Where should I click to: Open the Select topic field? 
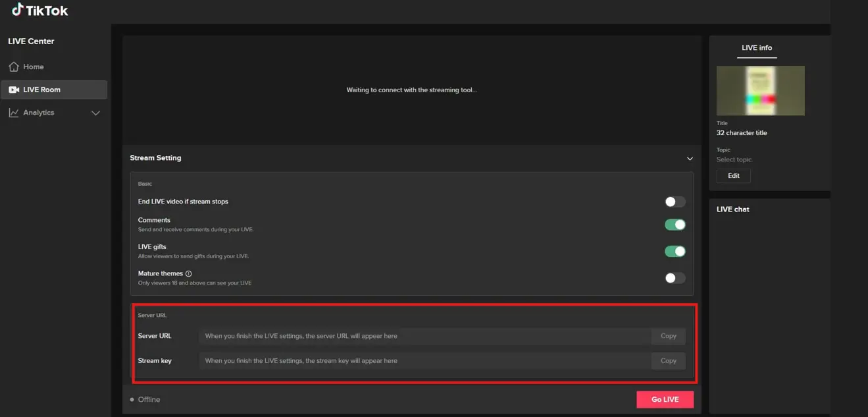pyautogui.click(x=734, y=159)
